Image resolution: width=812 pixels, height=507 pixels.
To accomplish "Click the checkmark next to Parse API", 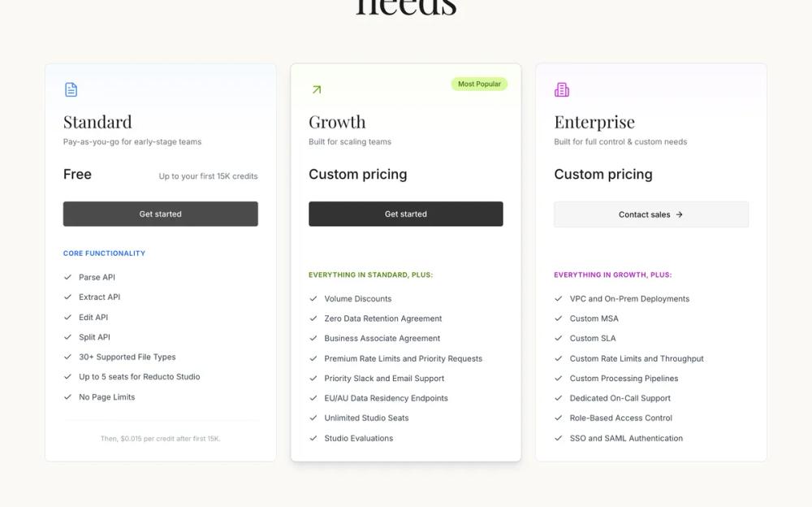I will 67,276.
